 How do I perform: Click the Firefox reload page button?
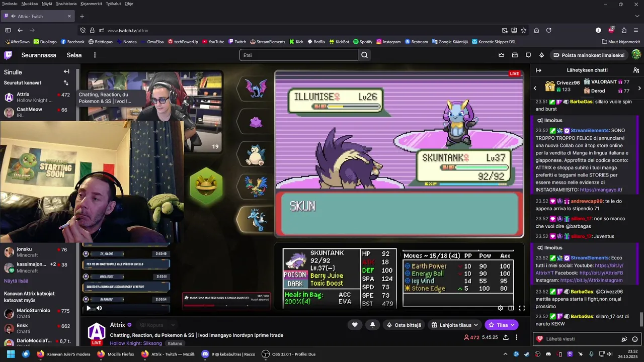click(x=549, y=30)
